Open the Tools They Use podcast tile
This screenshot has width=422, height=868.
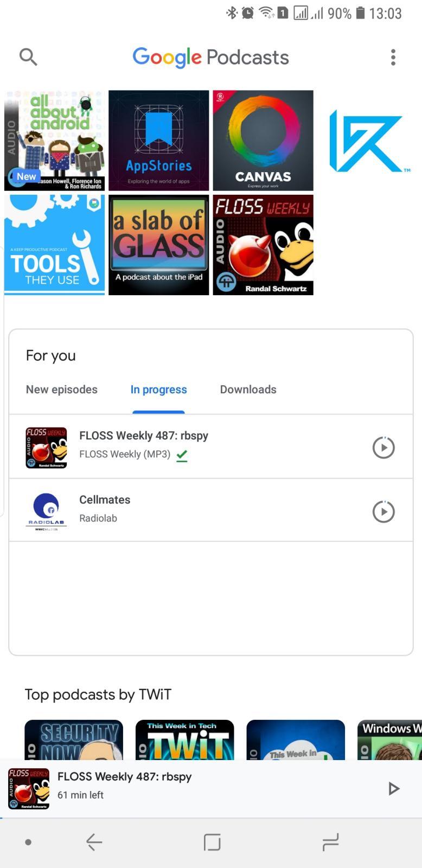pyautogui.click(x=54, y=245)
